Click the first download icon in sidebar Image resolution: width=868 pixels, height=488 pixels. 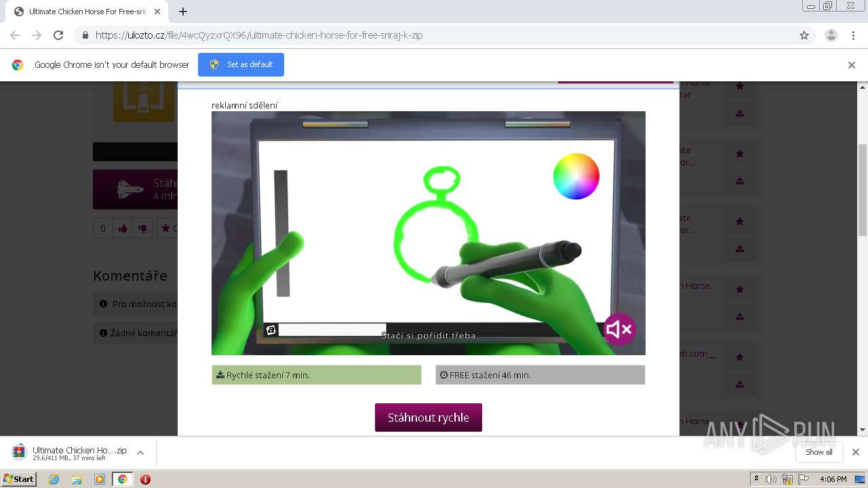(x=740, y=113)
